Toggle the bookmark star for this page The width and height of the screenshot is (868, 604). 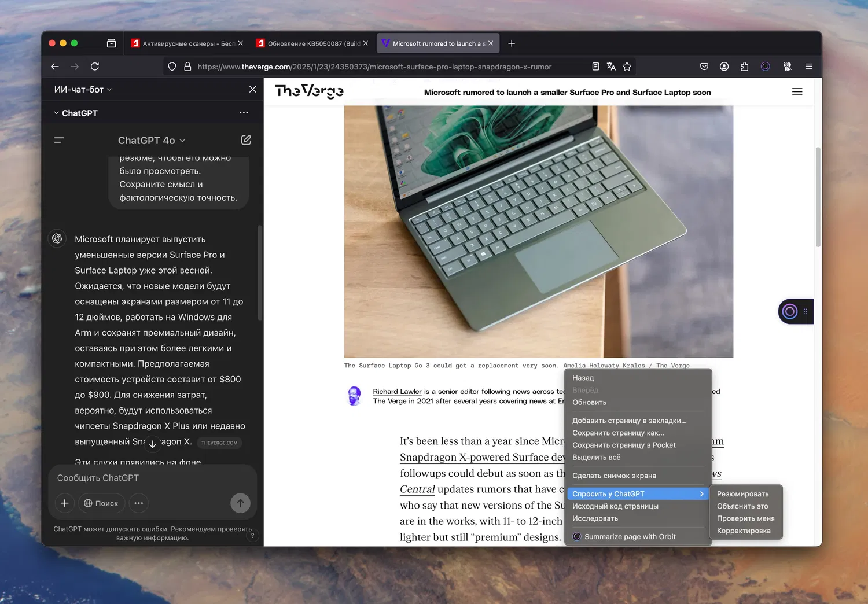pos(627,67)
